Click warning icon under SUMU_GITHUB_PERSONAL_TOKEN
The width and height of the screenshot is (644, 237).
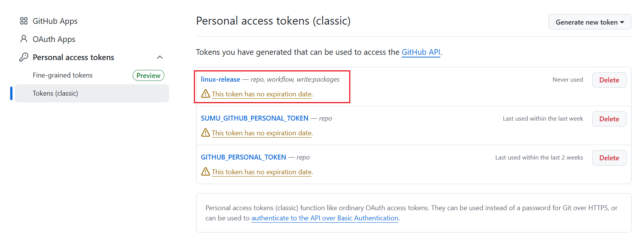coord(206,133)
